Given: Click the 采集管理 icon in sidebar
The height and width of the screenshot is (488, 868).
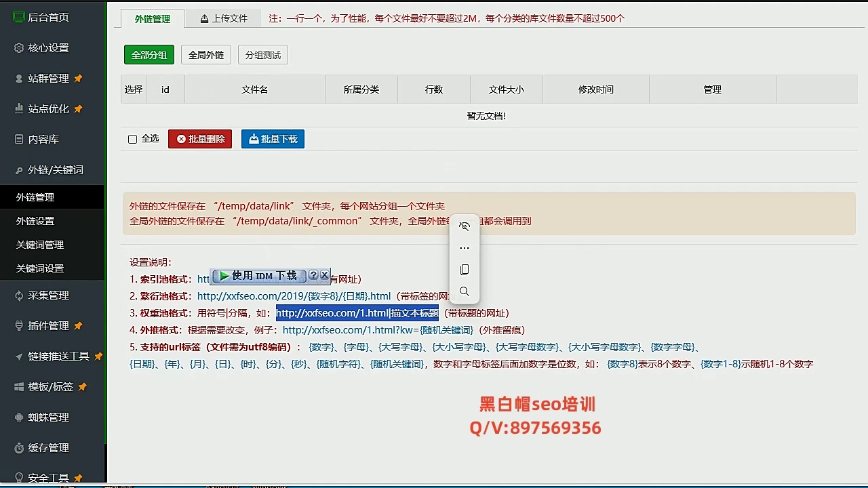Looking at the screenshot, I should 19,296.
